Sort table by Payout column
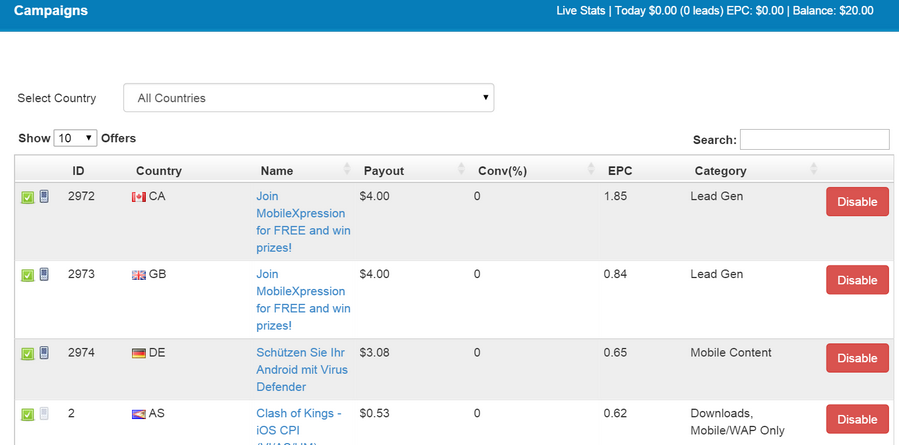The image size is (899, 445). pyautogui.click(x=384, y=171)
